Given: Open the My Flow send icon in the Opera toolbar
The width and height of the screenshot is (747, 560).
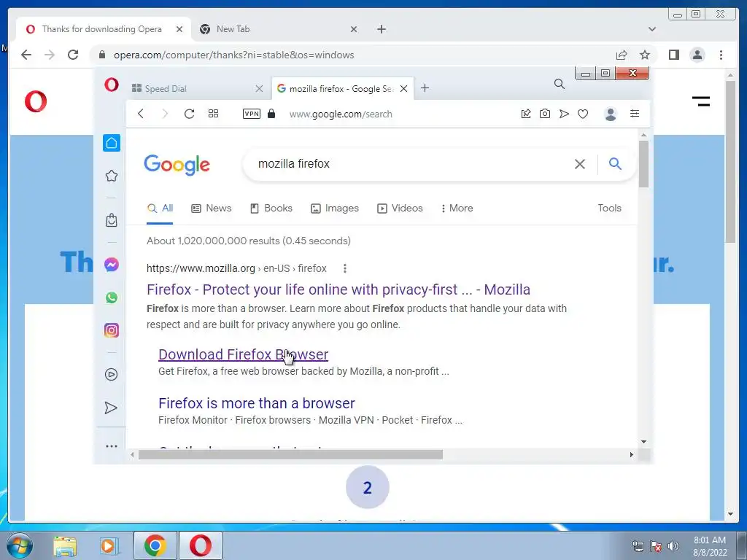Looking at the screenshot, I should (564, 113).
